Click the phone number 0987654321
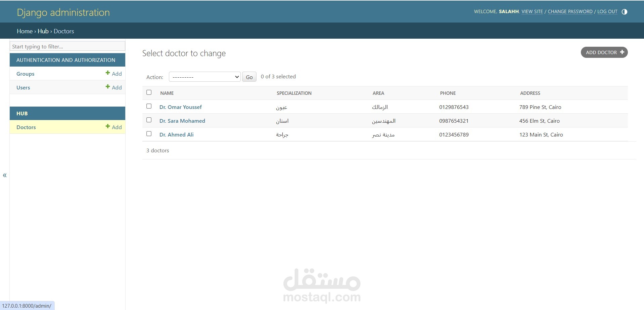Screen dimensions: 644x310 pos(454,121)
